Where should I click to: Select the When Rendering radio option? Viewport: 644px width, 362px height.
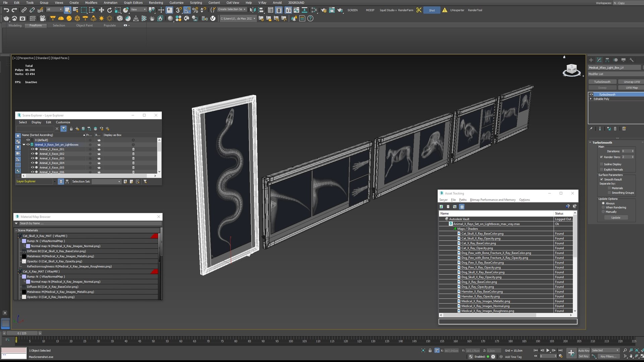pos(603,207)
